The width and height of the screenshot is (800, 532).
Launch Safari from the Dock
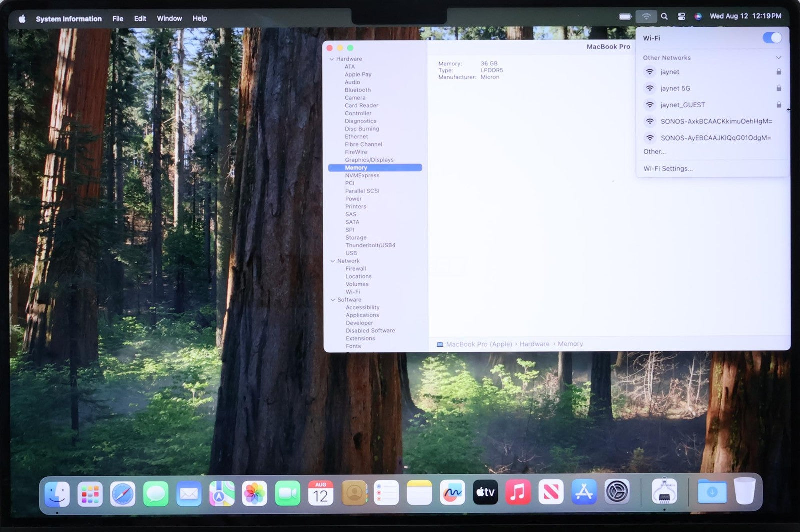(x=123, y=494)
